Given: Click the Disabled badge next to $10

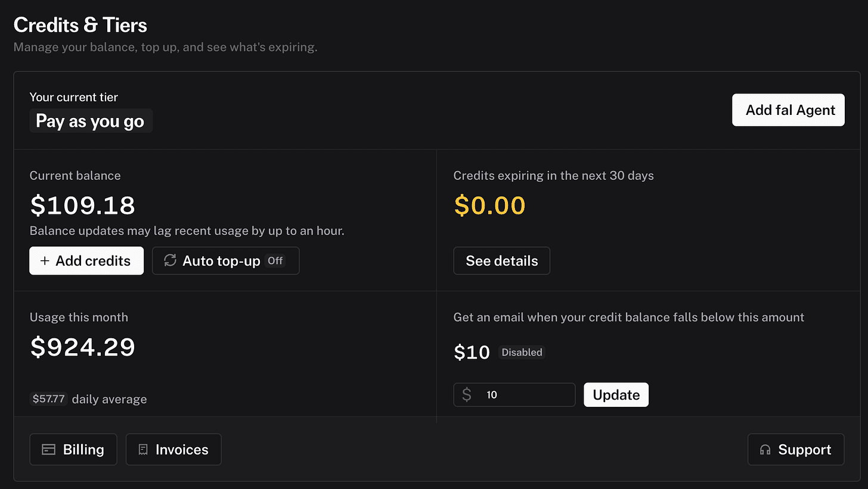Looking at the screenshot, I should (522, 352).
